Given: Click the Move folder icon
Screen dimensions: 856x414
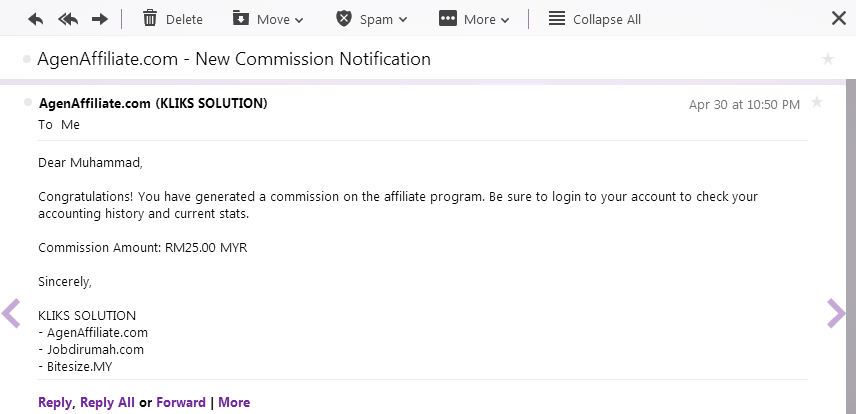Looking at the screenshot, I should [x=241, y=19].
